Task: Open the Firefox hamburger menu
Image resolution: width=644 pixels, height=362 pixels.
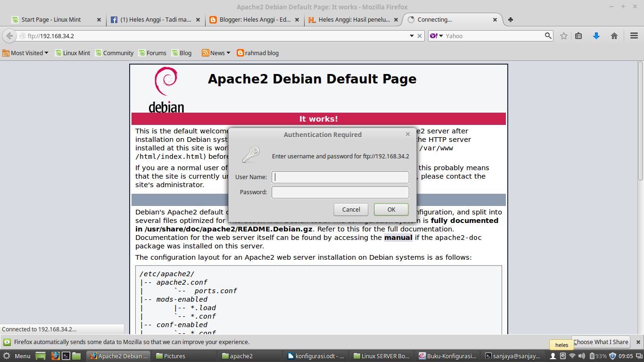Action: (634, 36)
